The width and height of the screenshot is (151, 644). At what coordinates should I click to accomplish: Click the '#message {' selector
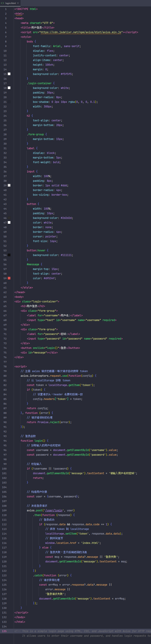(34, 264)
